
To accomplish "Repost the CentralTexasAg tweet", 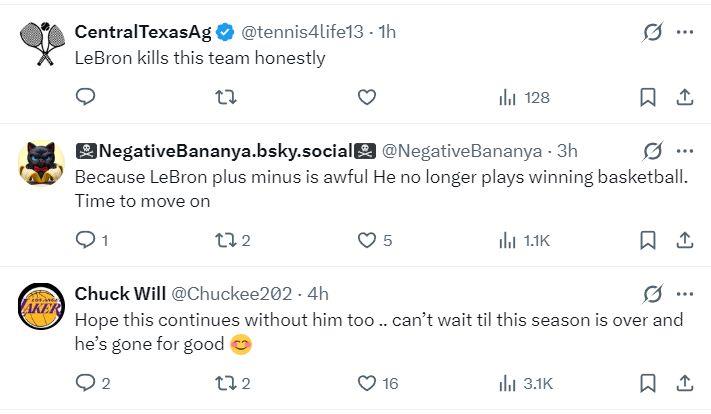I will pyautogui.click(x=227, y=97).
